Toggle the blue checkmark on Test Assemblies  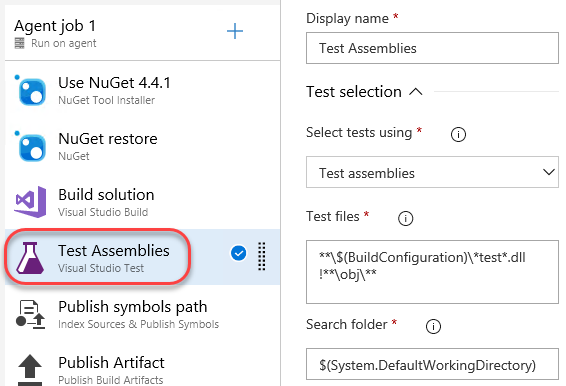pos(238,253)
